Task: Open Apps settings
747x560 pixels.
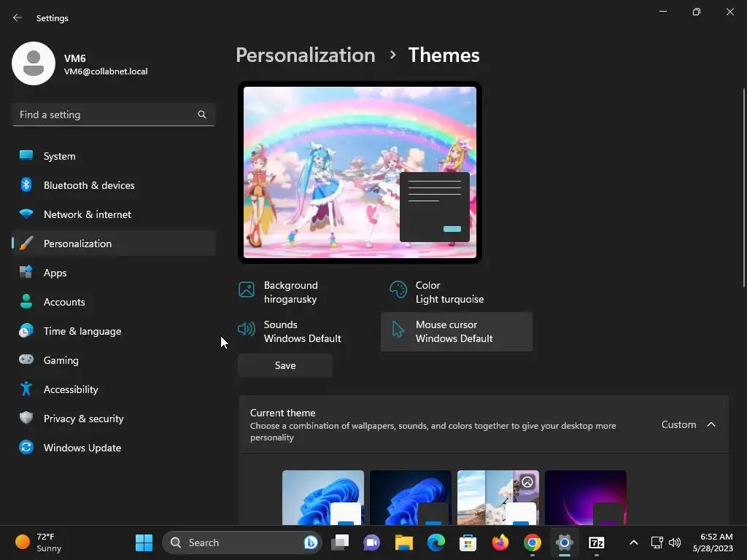Action: coord(114,273)
